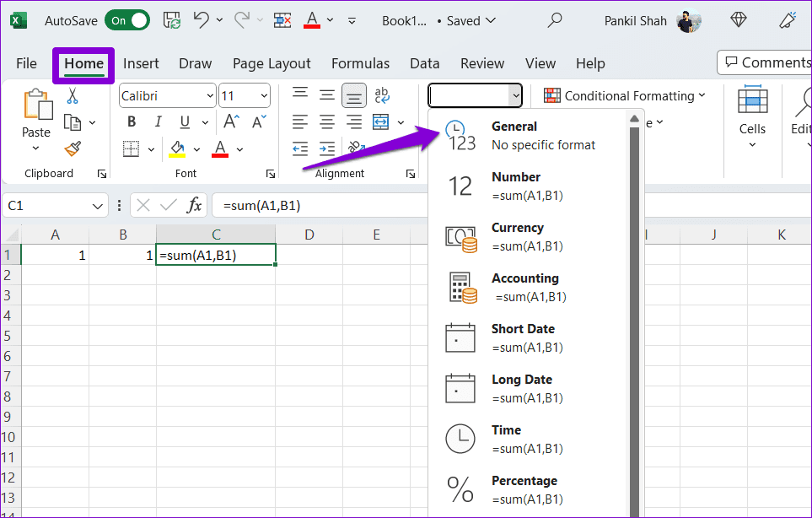Turn off the AutoSave toggle
The width and height of the screenshot is (812, 518).
pyautogui.click(x=127, y=19)
